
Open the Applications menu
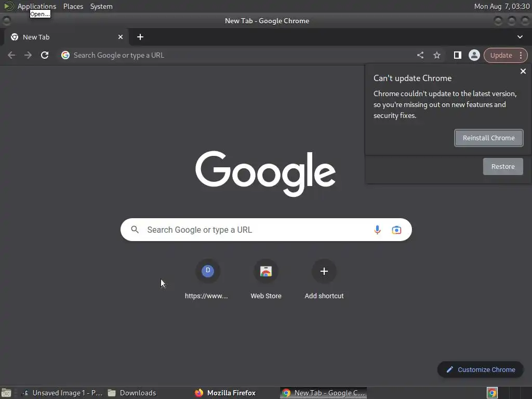(37, 6)
